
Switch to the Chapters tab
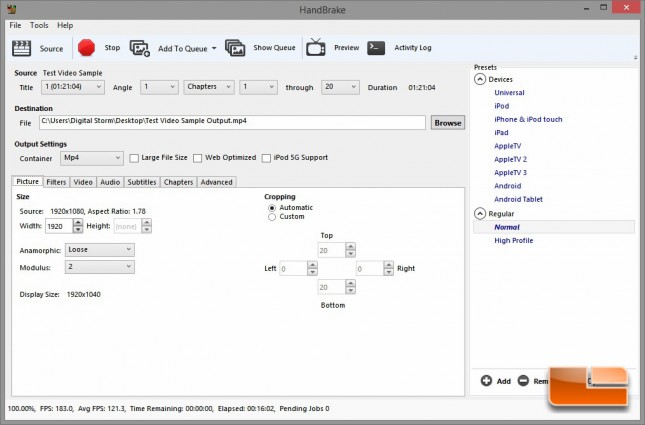click(x=179, y=182)
